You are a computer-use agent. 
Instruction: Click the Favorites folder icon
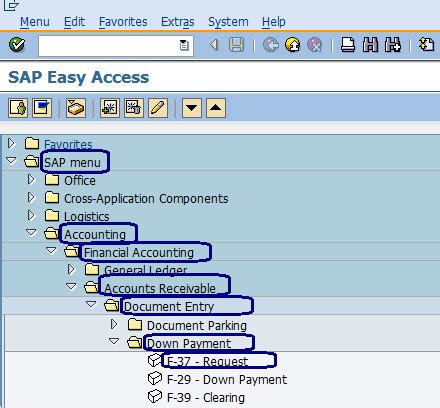coord(32,144)
